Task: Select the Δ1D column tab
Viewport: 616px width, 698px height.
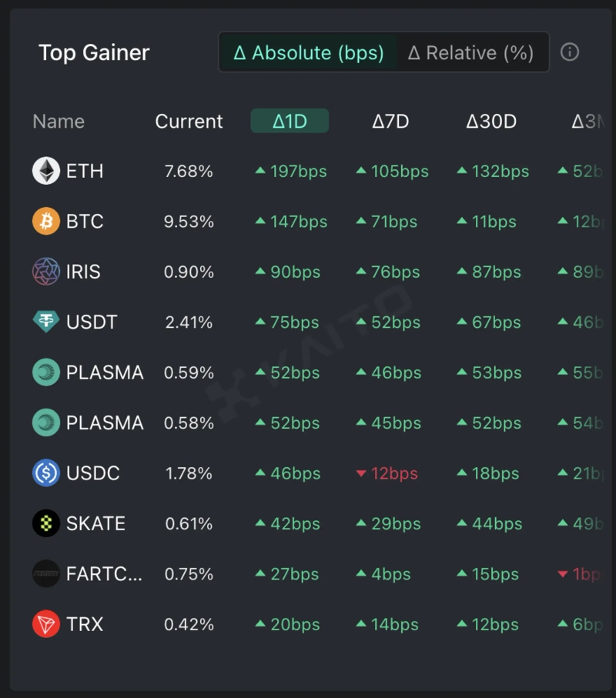Action: [290, 121]
